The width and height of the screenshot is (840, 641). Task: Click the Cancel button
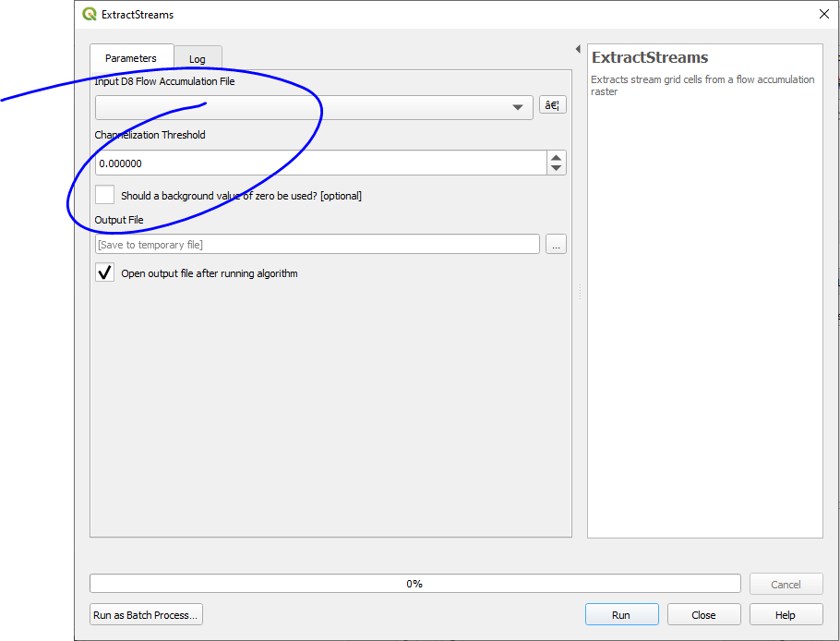786,585
